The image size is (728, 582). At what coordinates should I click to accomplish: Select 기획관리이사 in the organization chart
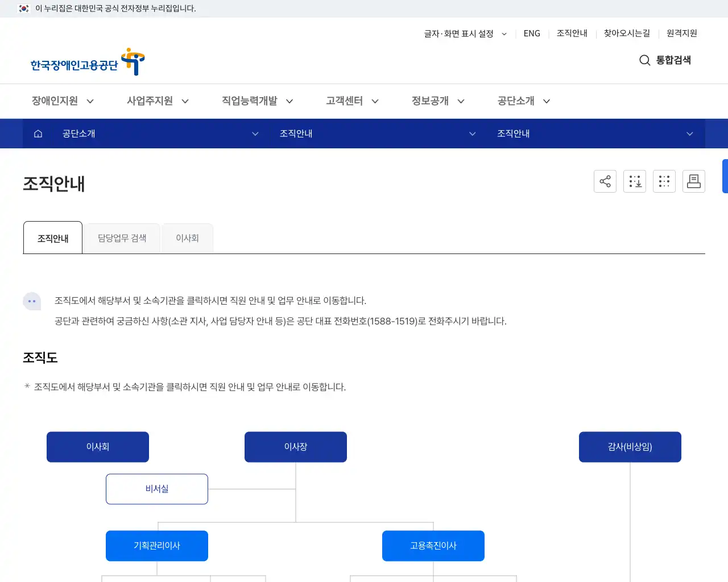[x=156, y=546]
